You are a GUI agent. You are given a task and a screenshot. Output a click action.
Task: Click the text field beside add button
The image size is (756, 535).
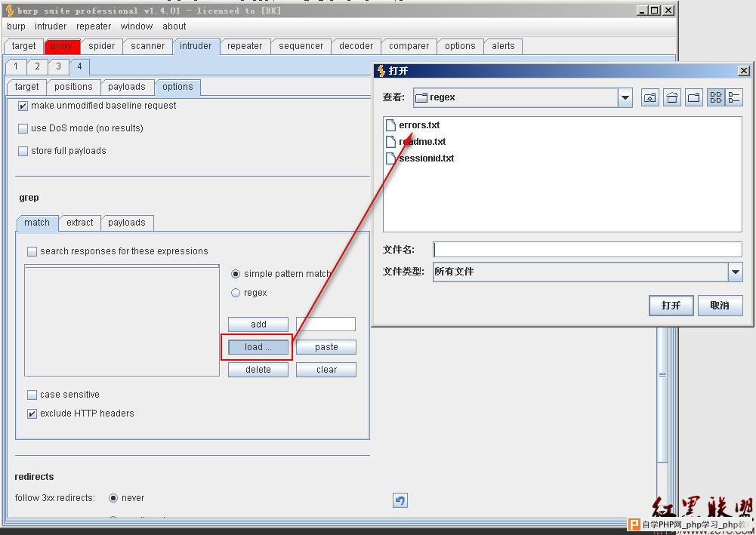(326, 324)
